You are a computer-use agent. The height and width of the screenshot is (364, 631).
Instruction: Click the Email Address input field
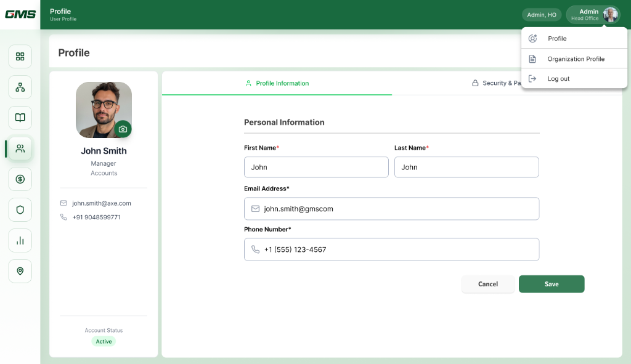click(x=391, y=209)
